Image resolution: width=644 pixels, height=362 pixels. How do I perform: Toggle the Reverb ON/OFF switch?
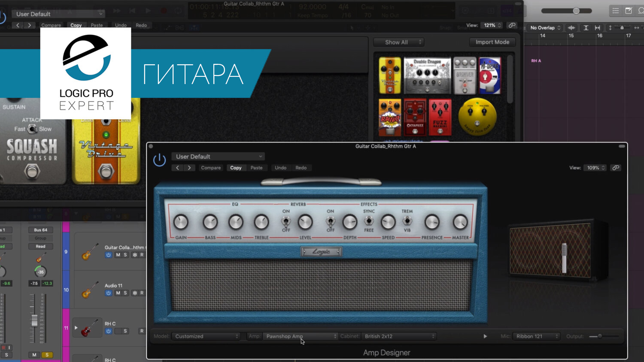286,221
